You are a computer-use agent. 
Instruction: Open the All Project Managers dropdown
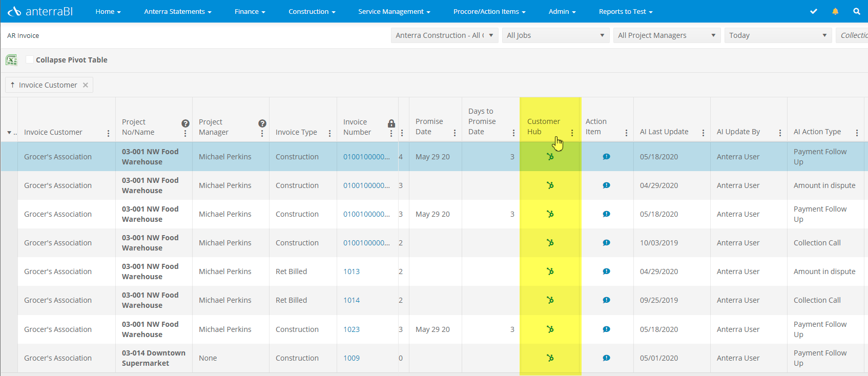pyautogui.click(x=666, y=35)
